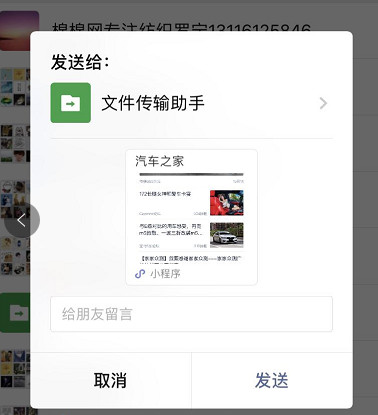Select the 文件传输助手 recipient name
378x415 pixels.
pyautogui.click(x=153, y=103)
